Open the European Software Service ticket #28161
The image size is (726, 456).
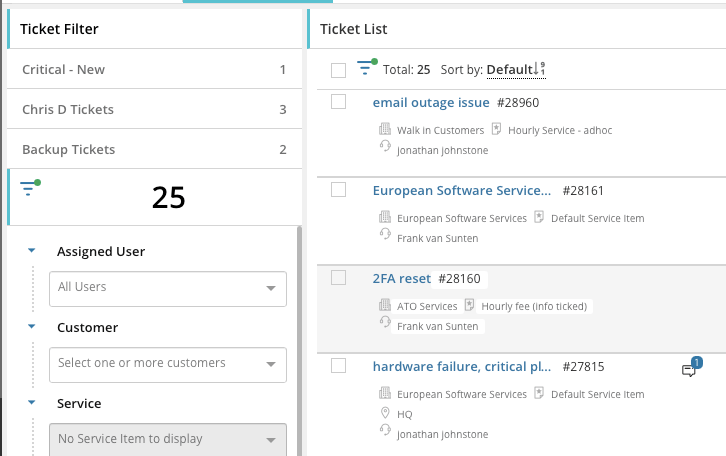point(461,190)
